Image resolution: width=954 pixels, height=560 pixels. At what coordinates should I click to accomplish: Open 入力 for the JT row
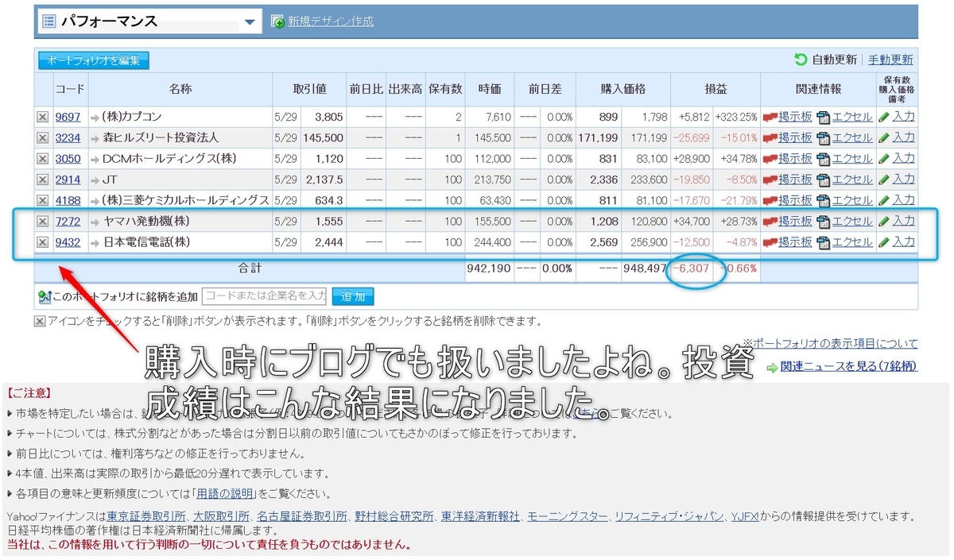point(903,180)
